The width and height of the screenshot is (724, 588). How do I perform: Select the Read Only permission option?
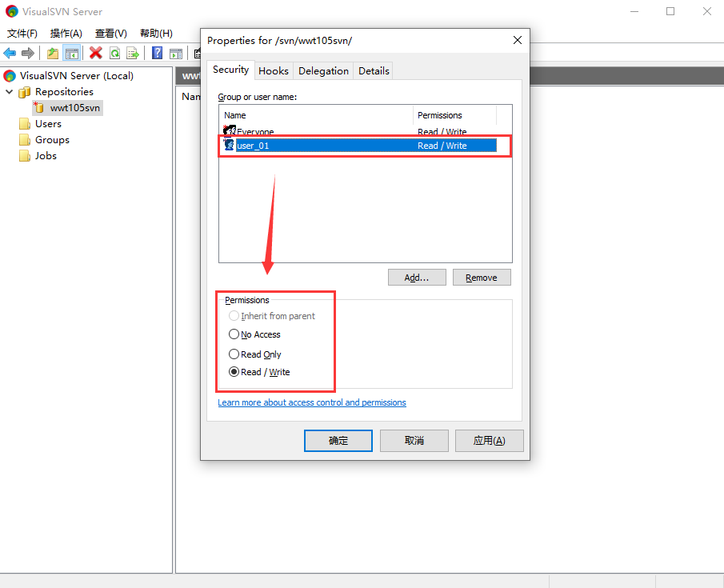(234, 354)
